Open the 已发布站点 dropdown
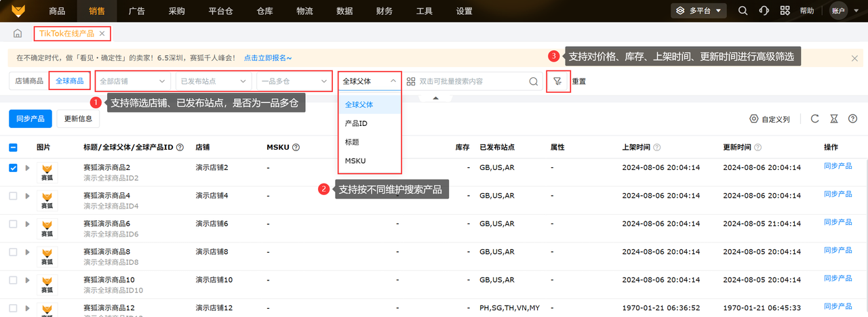The image size is (868, 317). coord(214,81)
